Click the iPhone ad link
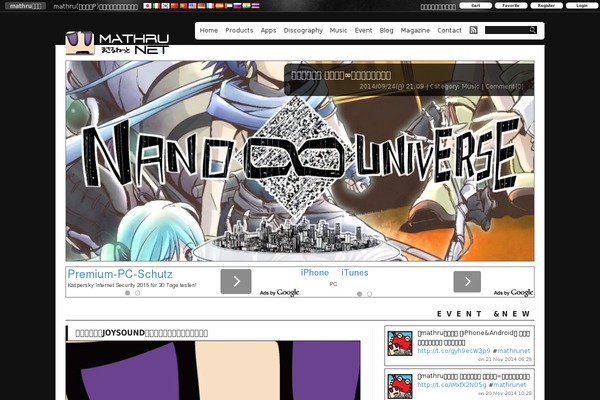Viewport: 600px width, 400px height. click(x=315, y=273)
